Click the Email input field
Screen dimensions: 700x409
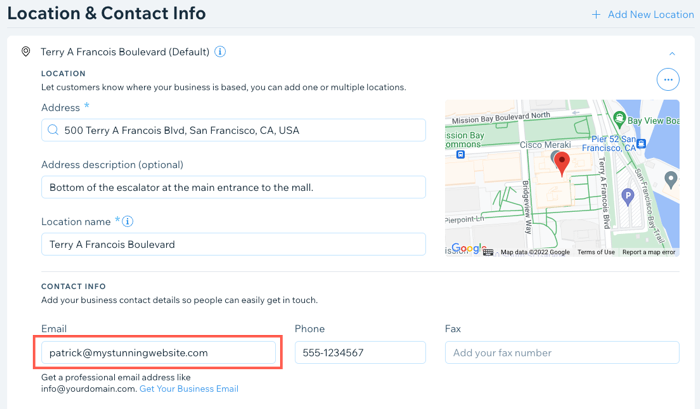[158, 353]
